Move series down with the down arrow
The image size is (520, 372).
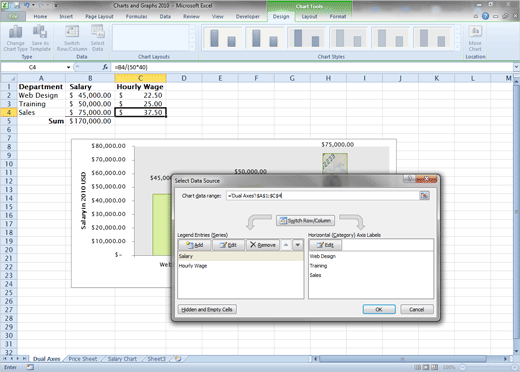tap(298, 245)
